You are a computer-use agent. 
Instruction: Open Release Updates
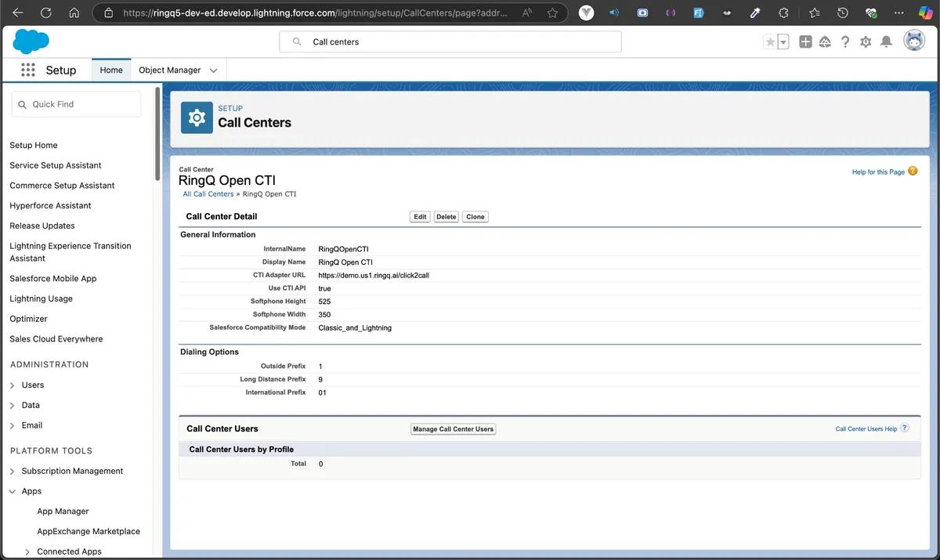(42, 226)
